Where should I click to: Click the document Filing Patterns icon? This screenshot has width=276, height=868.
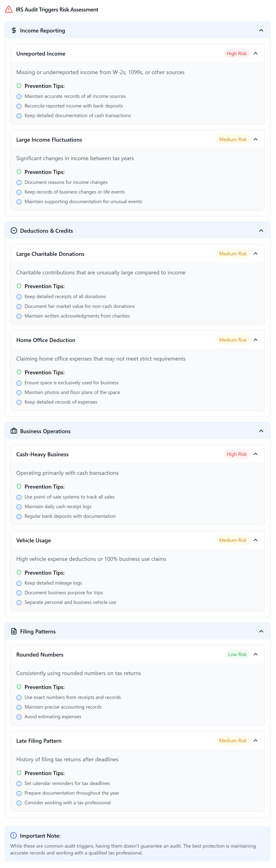coord(14,631)
